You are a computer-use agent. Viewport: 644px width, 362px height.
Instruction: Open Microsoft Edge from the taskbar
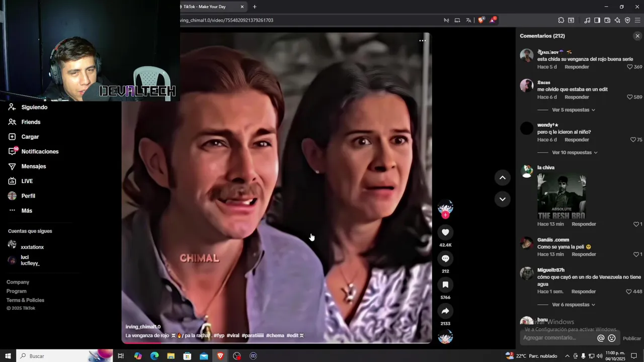click(x=154, y=356)
